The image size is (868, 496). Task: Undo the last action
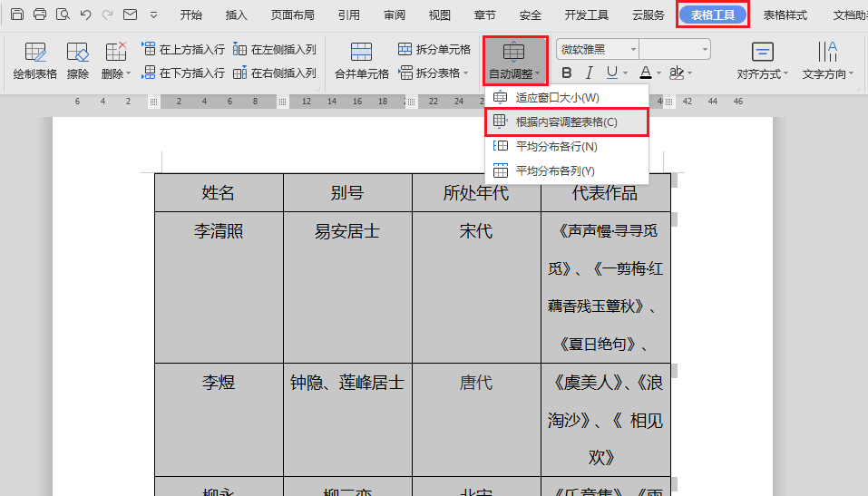(x=85, y=15)
